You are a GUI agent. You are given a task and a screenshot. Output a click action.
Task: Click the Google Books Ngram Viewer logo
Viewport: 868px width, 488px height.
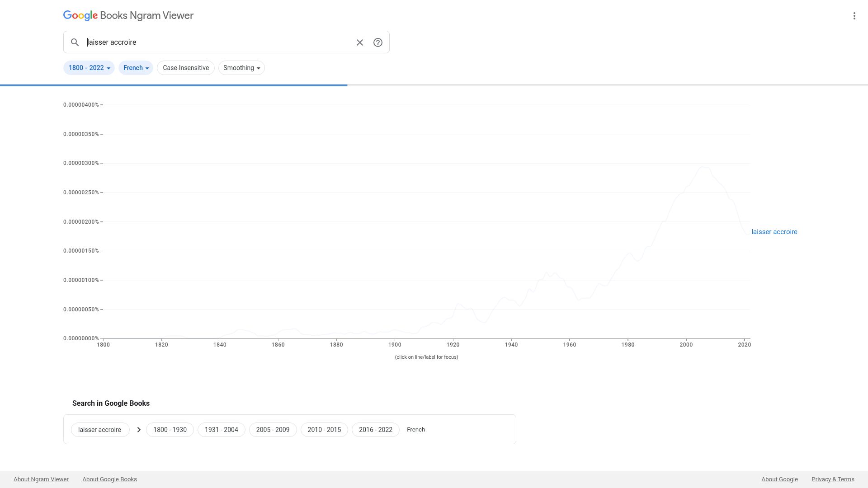click(x=128, y=16)
